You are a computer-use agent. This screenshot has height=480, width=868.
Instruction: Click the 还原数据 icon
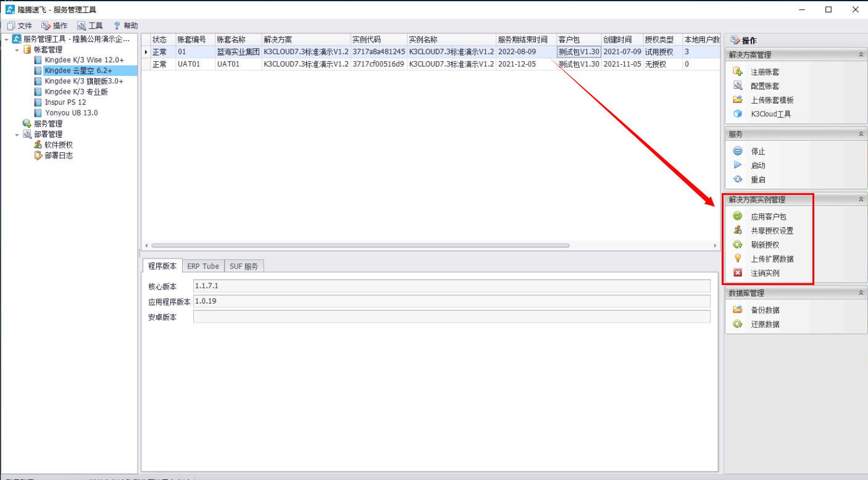pos(737,324)
